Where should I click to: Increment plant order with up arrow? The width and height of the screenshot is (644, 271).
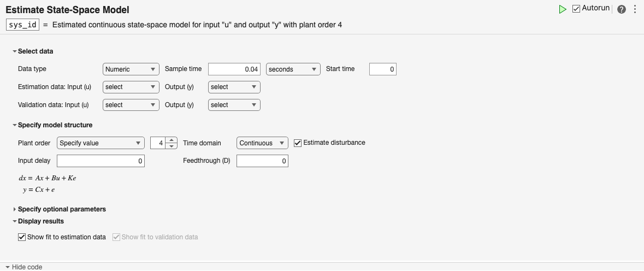click(x=172, y=140)
